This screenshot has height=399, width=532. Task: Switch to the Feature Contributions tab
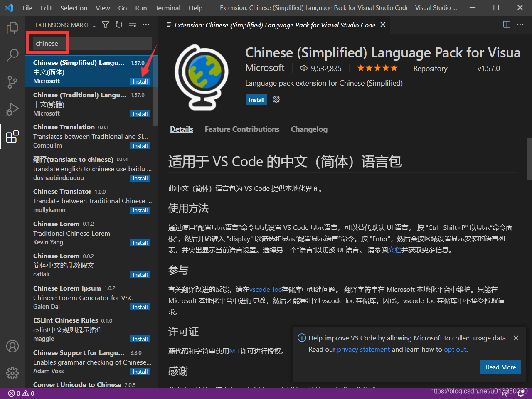pos(242,129)
